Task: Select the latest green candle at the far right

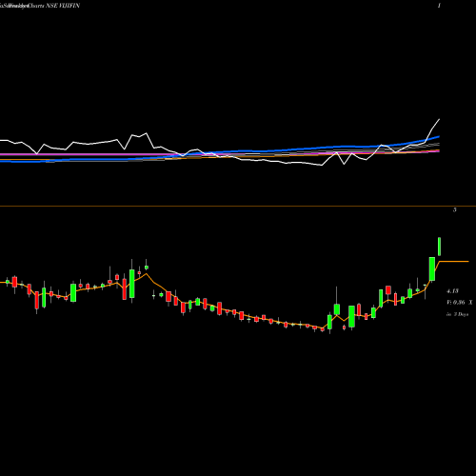Action: [440, 247]
